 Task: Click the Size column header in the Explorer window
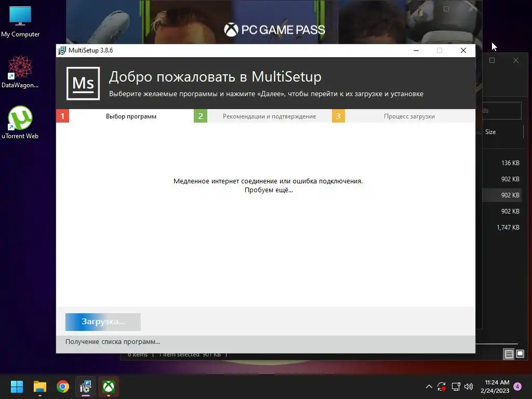point(490,132)
